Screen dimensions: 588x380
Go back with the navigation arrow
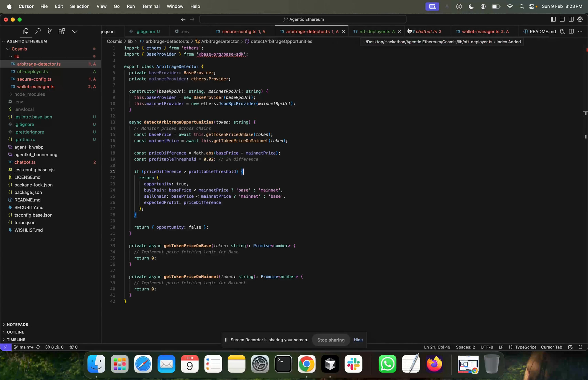[183, 19]
